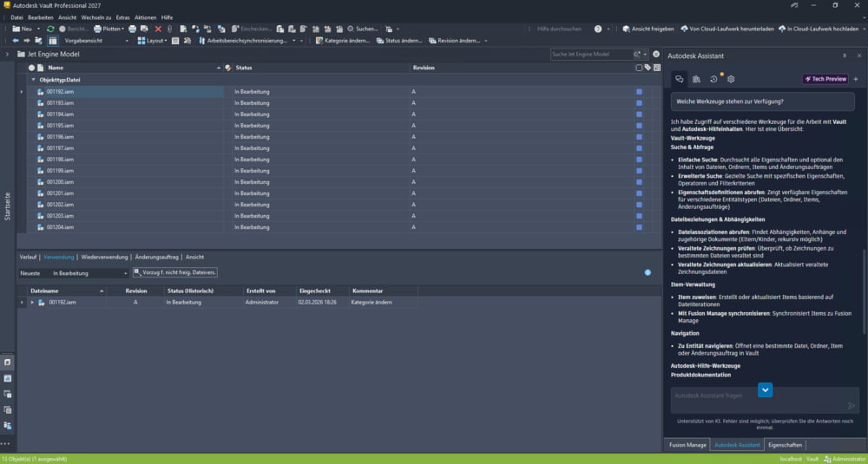Click the blue square in row 001193.iam
868x464 pixels.
click(x=639, y=103)
